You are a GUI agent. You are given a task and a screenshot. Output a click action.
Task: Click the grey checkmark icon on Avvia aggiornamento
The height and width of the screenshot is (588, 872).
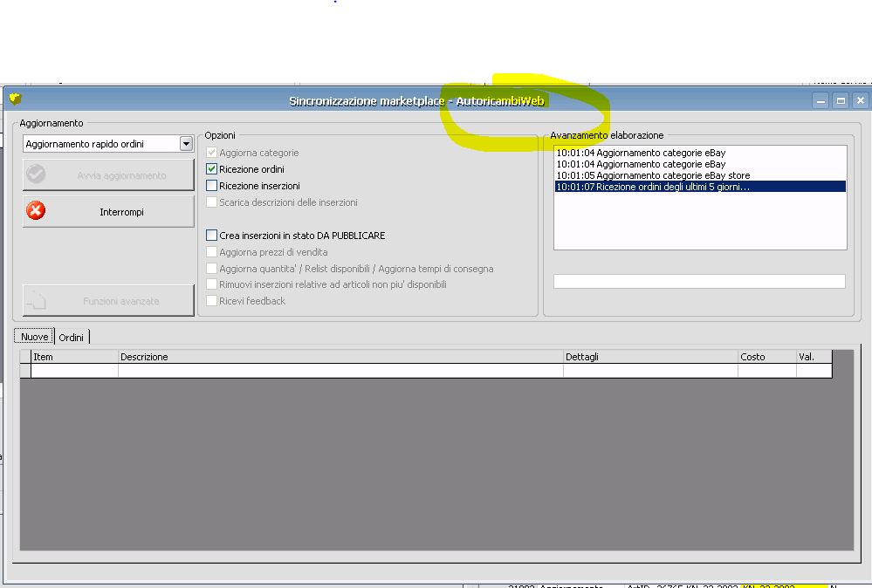coord(36,174)
